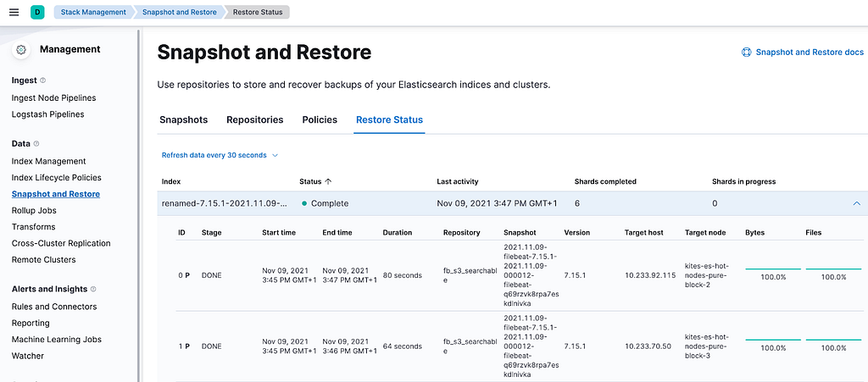Click shard 0 P Bytes progress bar

pyautogui.click(x=773, y=269)
